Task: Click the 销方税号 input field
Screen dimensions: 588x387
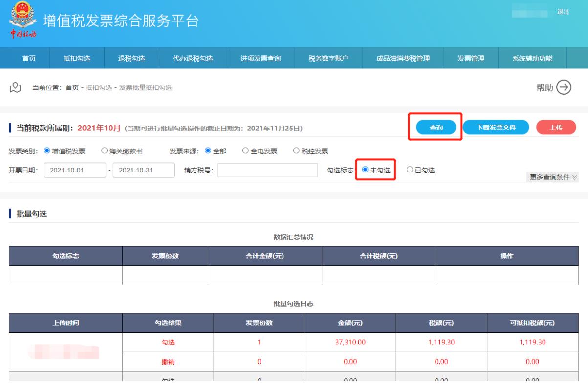Action: click(x=267, y=170)
